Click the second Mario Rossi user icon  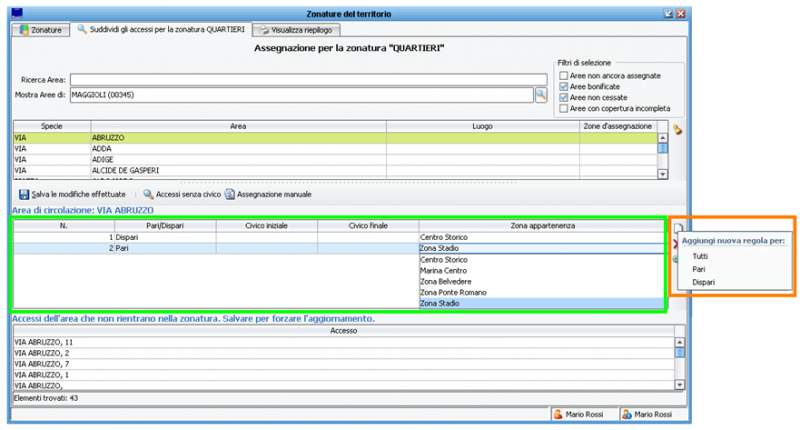click(x=626, y=414)
